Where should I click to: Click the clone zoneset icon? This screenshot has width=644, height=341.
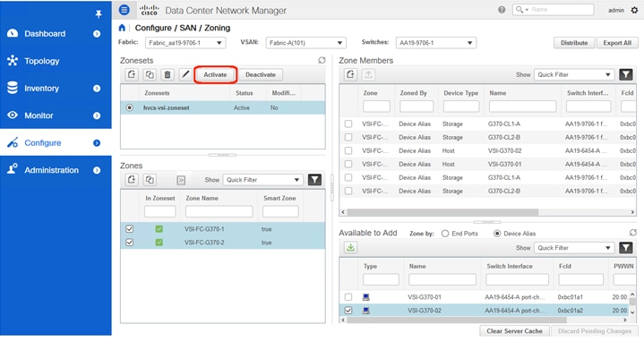click(x=150, y=74)
